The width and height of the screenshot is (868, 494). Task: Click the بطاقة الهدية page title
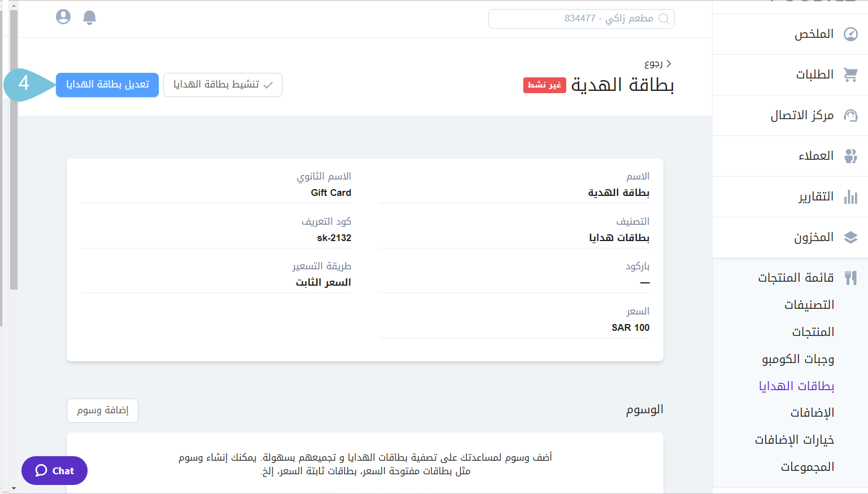(622, 85)
